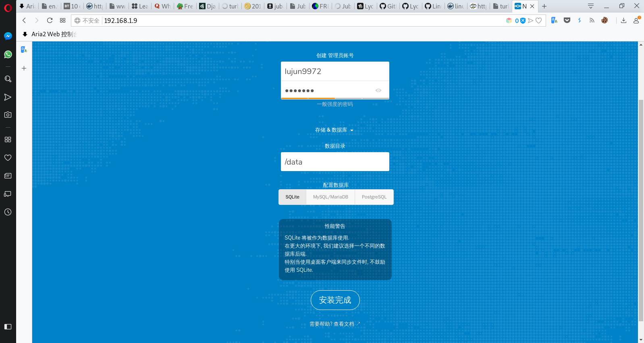Collapse the 存储 & 数据库 section
Image resolution: width=644 pixels, height=343 pixels.
pyautogui.click(x=334, y=130)
